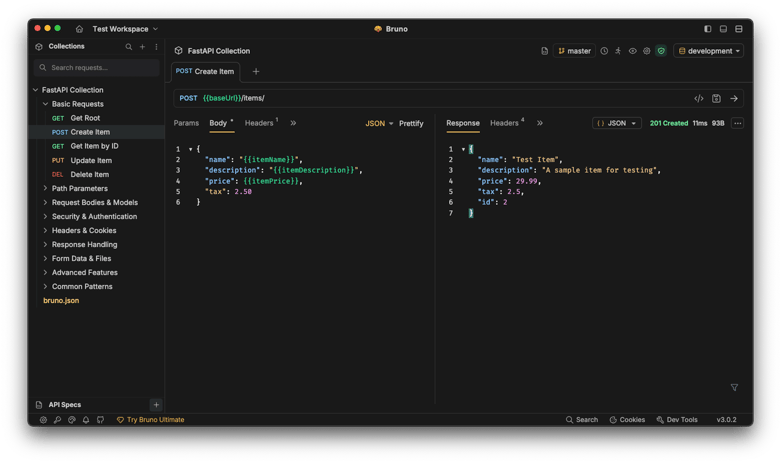This screenshot has width=781, height=463.
Task: Open the Test Workspace dropdown
Action: [125, 29]
